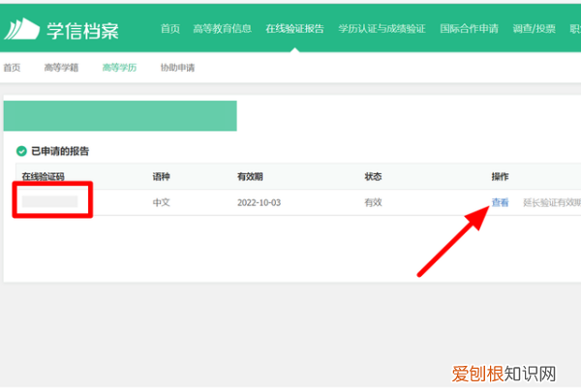
Task: Click 首页 in the white sub-navigation
Action: (12, 68)
